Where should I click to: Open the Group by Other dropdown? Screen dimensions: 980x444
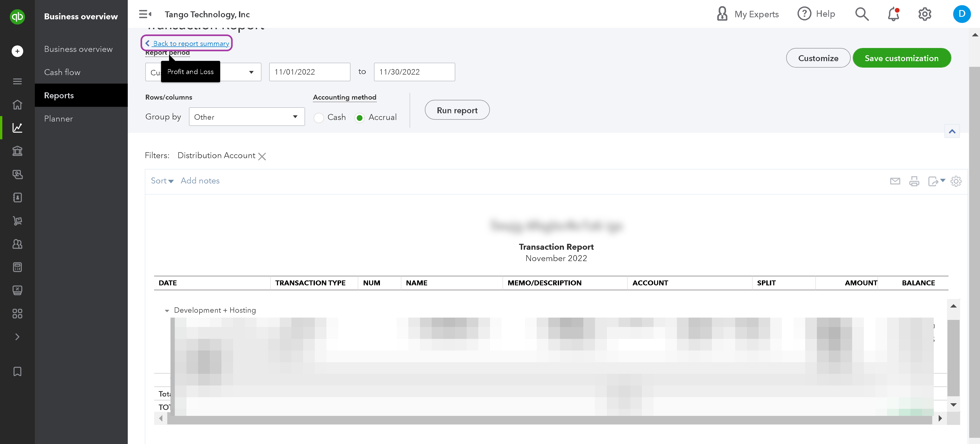click(246, 117)
